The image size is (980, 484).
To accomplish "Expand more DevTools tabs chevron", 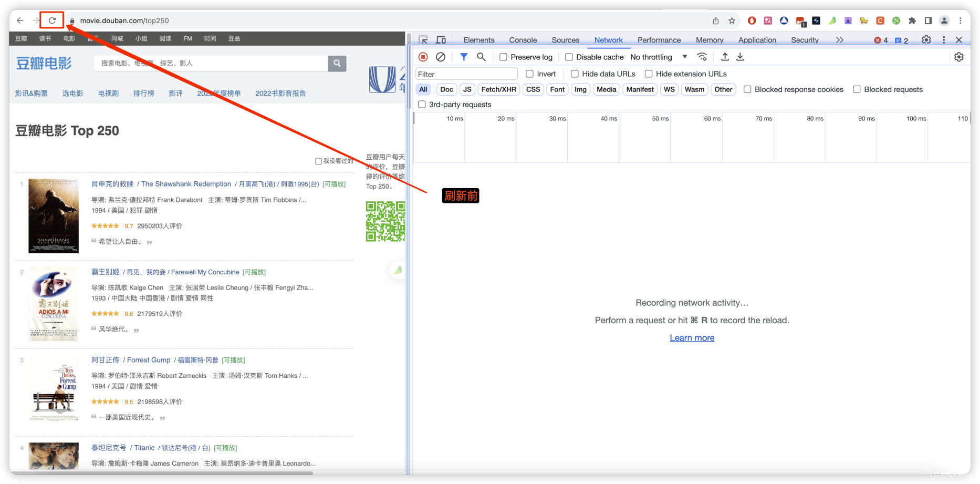I will 839,40.
